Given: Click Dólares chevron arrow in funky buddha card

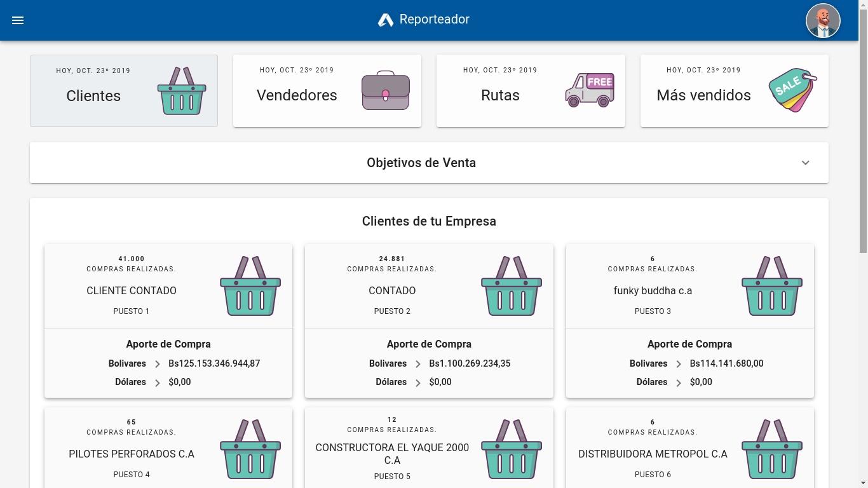Looking at the screenshot, I should 679,383.
